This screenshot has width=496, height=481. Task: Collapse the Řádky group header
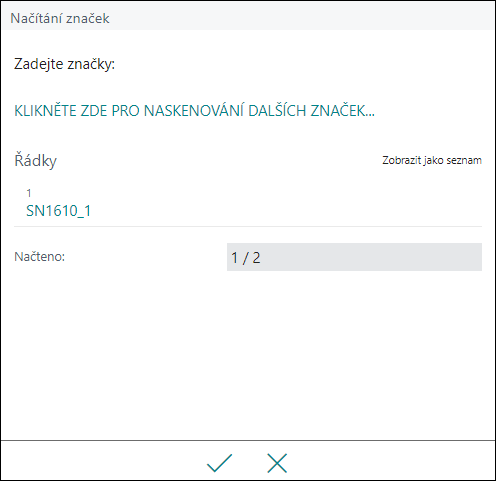pyautogui.click(x=35, y=161)
